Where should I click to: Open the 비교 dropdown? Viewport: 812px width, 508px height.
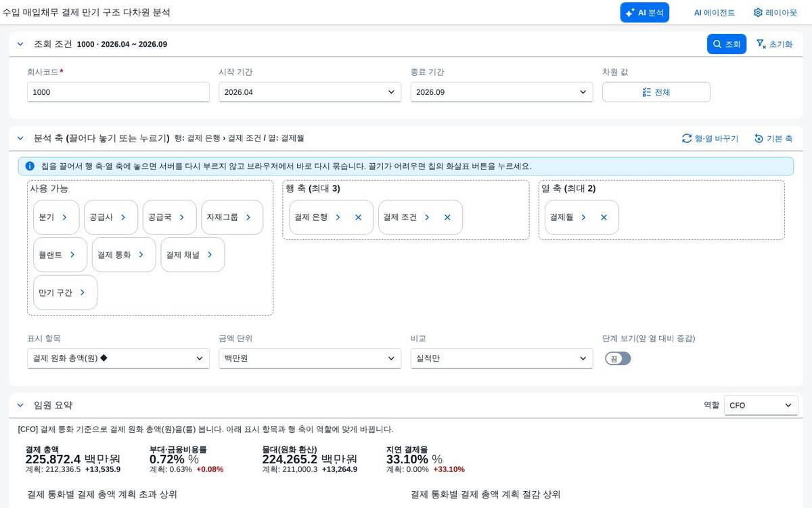click(501, 358)
